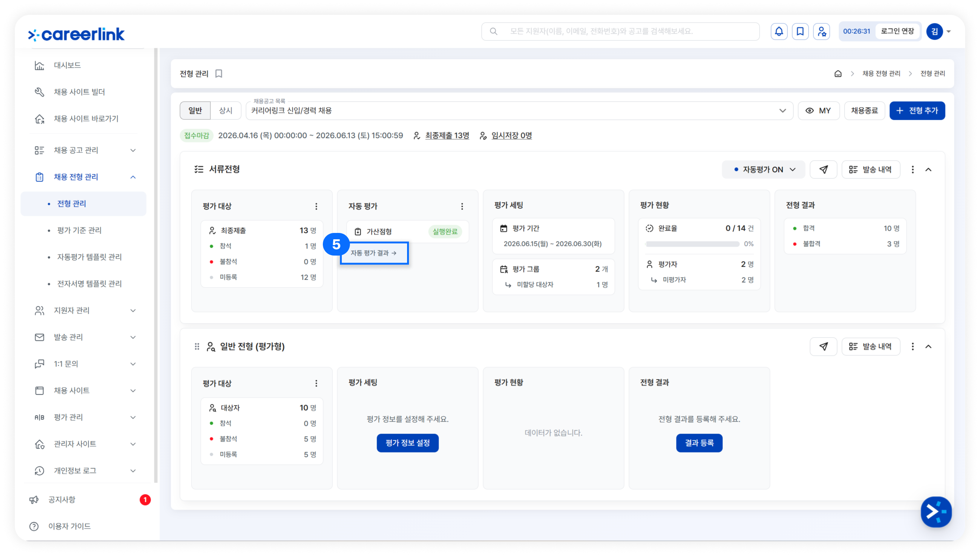Image resolution: width=980 pixels, height=556 pixels.
Task: Open kebab menu on 일반 전형 평가 대상 card
Action: [316, 384]
